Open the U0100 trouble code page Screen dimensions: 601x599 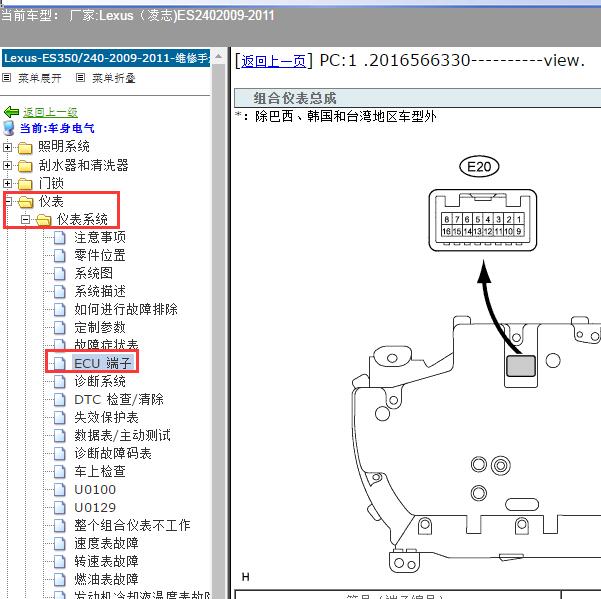pos(95,489)
